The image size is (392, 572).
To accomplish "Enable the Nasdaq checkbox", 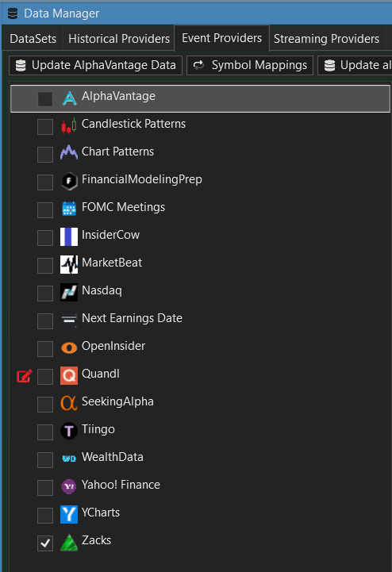I will coord(45,294).
